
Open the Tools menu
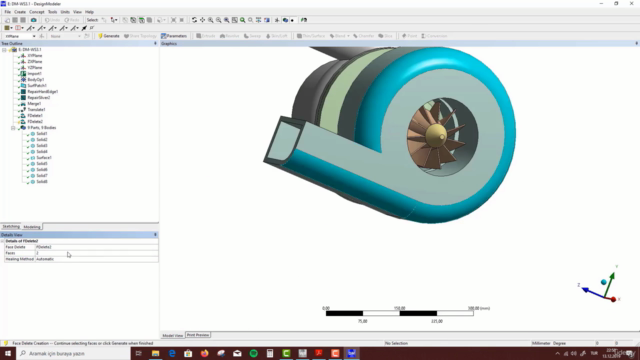coord(53,12)
